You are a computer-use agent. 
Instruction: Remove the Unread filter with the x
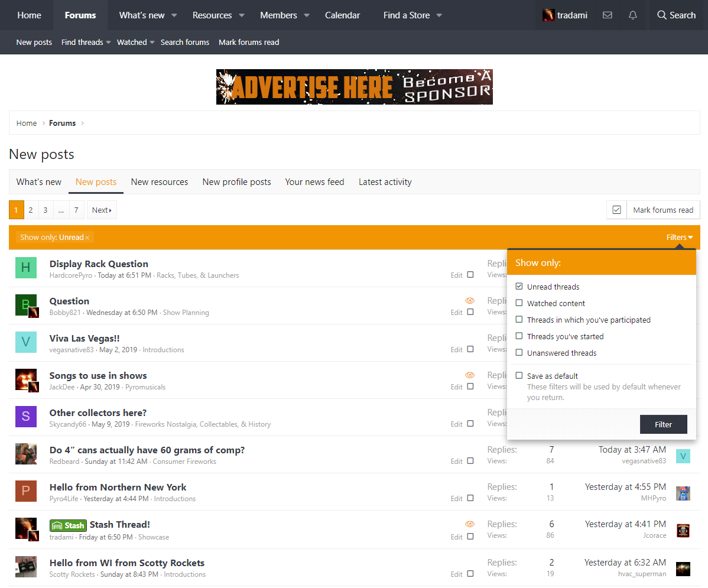[87, 238]
